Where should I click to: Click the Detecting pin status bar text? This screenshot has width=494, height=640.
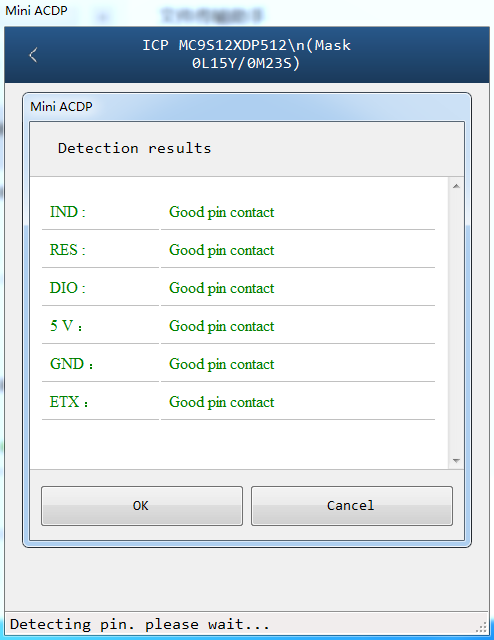[140, 624]
